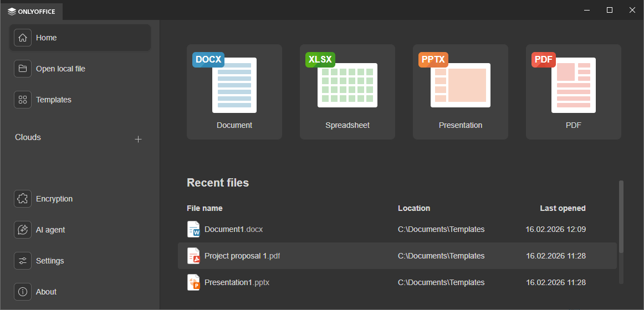Viewport: 644px width, 310px height.
Task: Click the Encryption puzzle icon
Action: click(23, 199)
